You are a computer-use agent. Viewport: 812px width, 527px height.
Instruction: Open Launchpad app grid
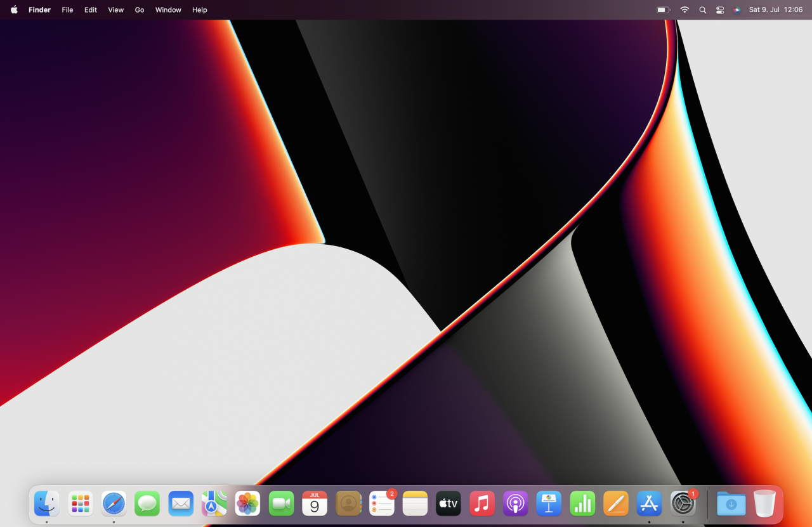(x=81, y=504)
